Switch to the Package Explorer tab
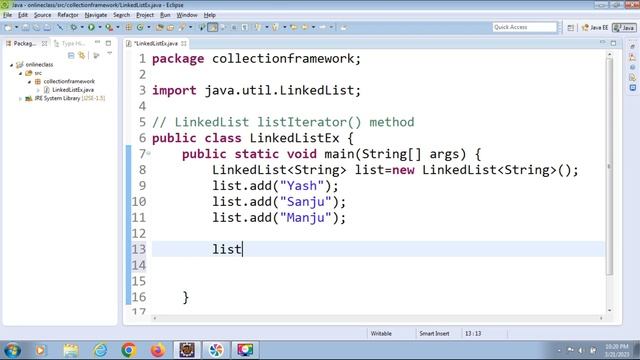The height and width of the screenshot is (360, 640). (x=24, y=43)
